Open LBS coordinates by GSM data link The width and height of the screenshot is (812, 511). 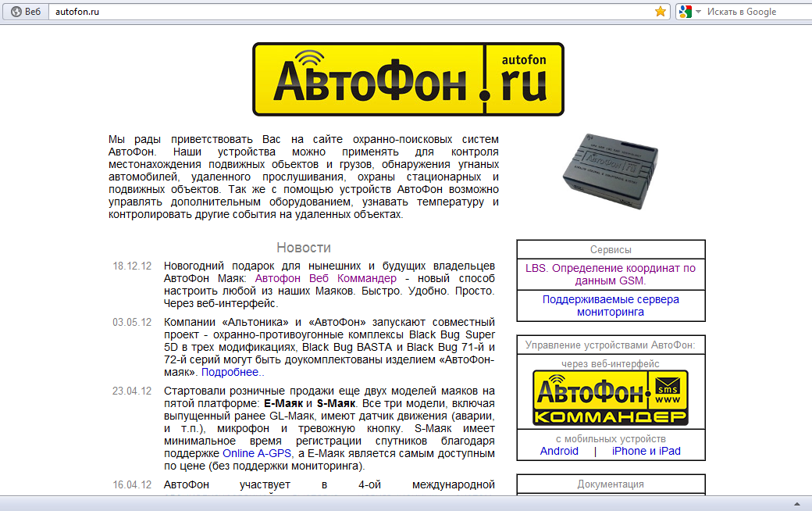(x=611, y=274)
